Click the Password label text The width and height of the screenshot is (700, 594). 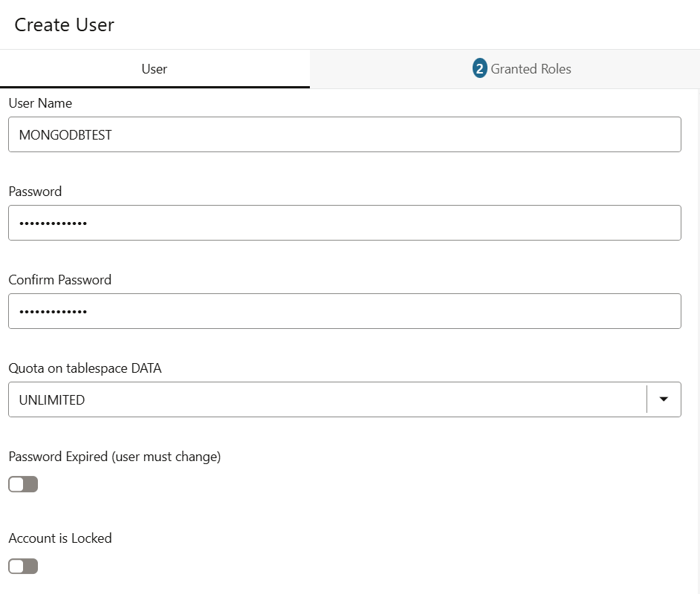pos(35,192)
